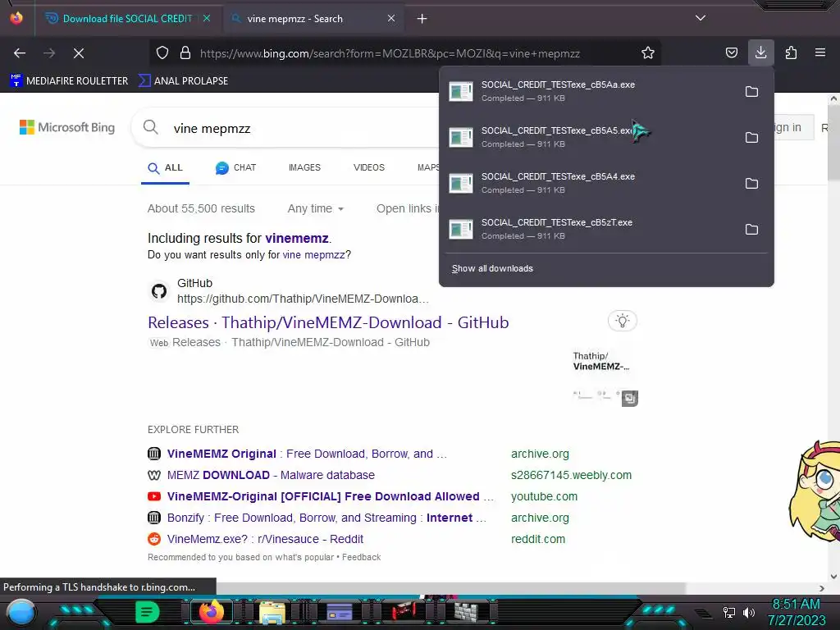The height and width of the screenshot is (630, 840).
Task: Switch to the CHAT search tab
Action: [x=235, y=167]
